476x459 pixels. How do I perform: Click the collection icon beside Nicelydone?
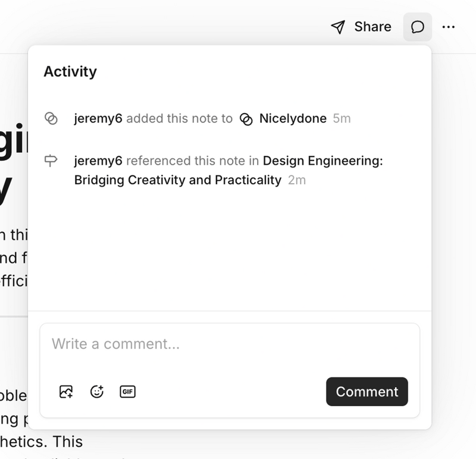[x=246, y=119]
